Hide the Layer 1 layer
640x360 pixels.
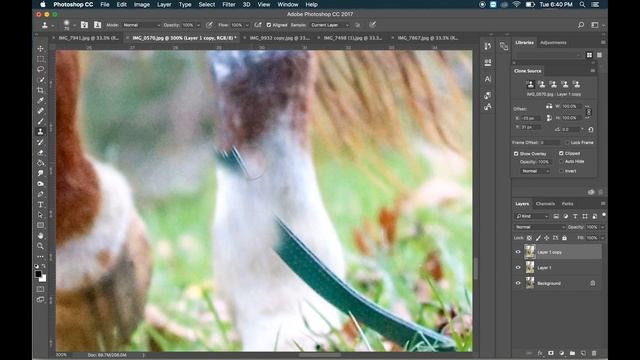click(x=518, y=268)
